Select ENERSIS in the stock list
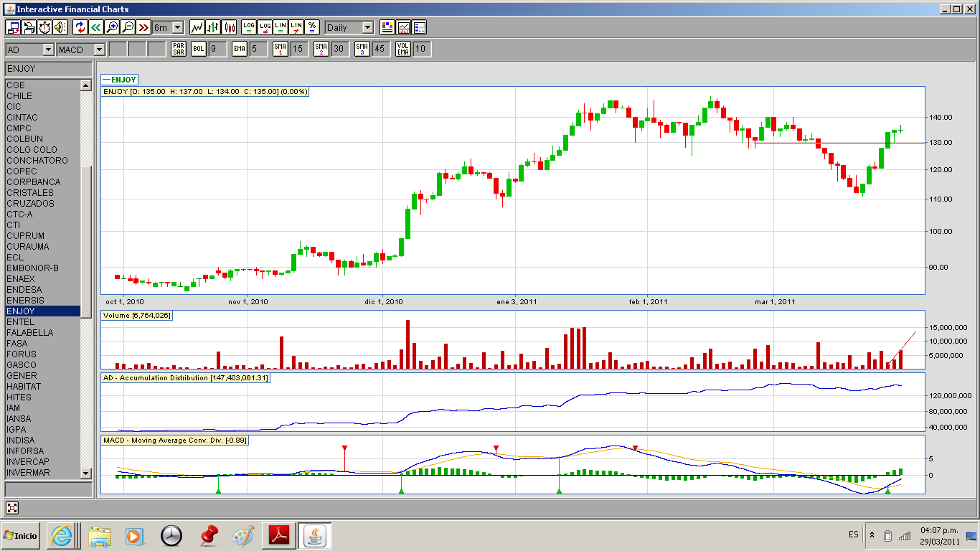The image size is (980, 551). [x=43, y=301]
